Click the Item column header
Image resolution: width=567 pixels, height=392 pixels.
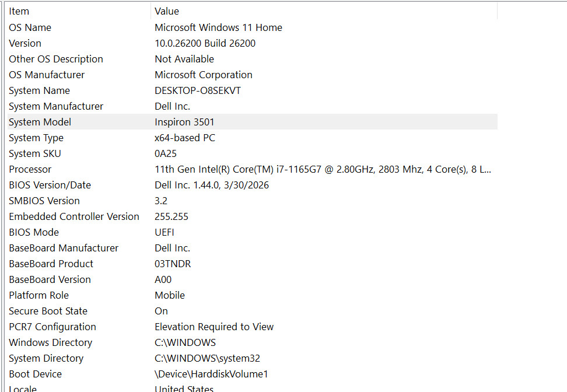79,11
